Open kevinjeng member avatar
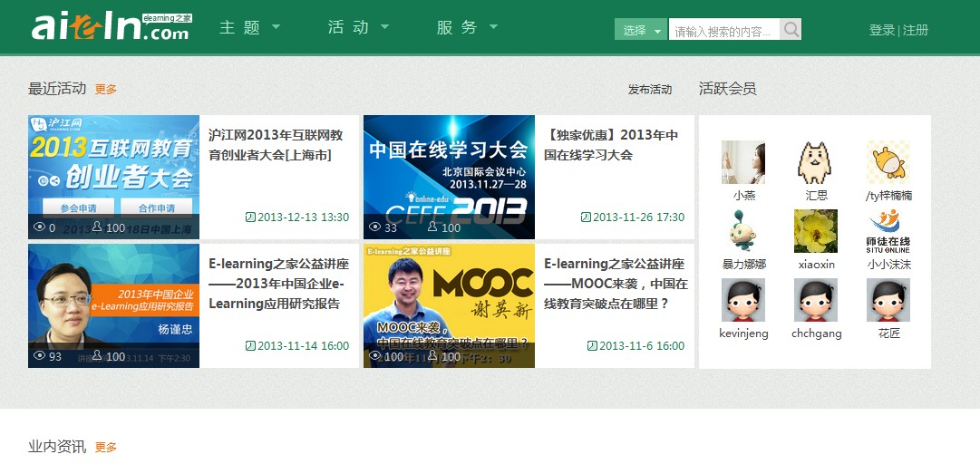 (x=743, y=300)
